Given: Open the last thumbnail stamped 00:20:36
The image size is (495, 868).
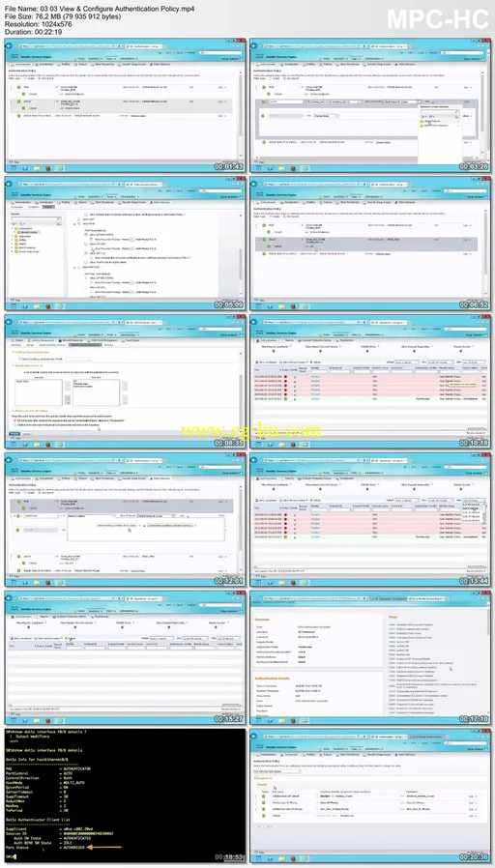Looking at the screenshot, I should (370, 796).
